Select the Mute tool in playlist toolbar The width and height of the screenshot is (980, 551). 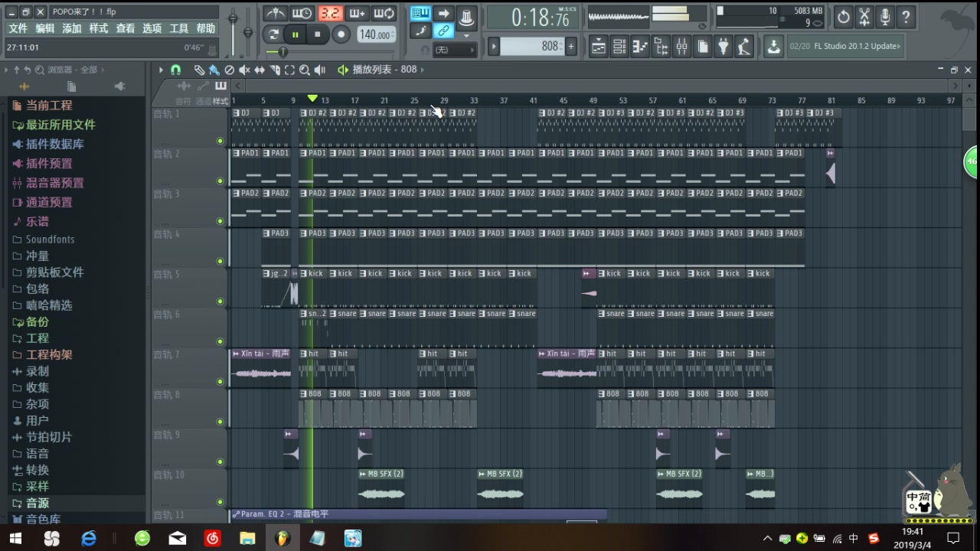pos(244,70)
